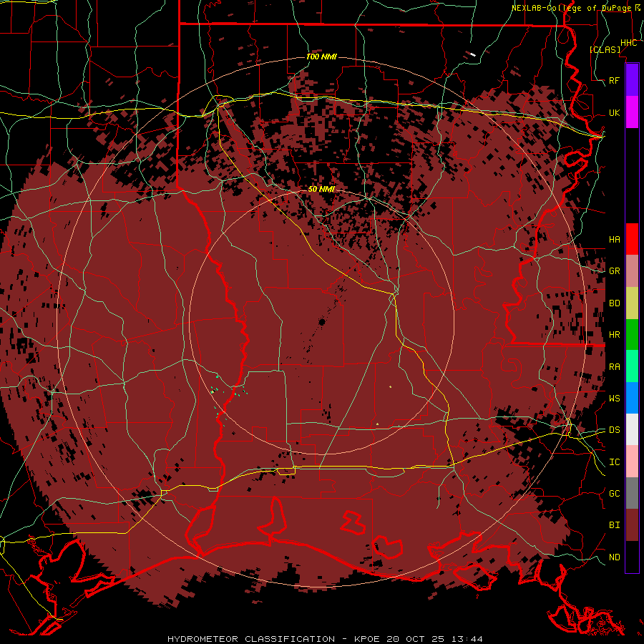Select the IC light-pink legend swatch

(632, 462)
